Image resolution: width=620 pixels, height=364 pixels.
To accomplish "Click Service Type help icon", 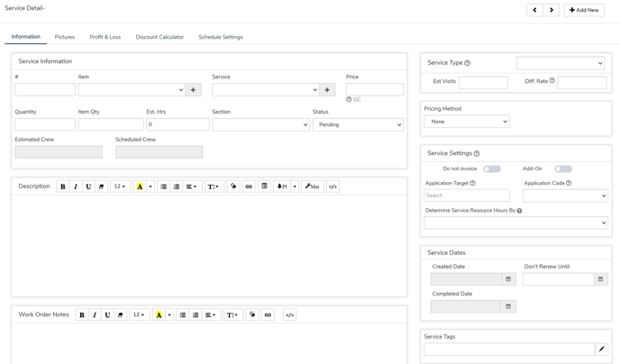I will pos(467,63).
